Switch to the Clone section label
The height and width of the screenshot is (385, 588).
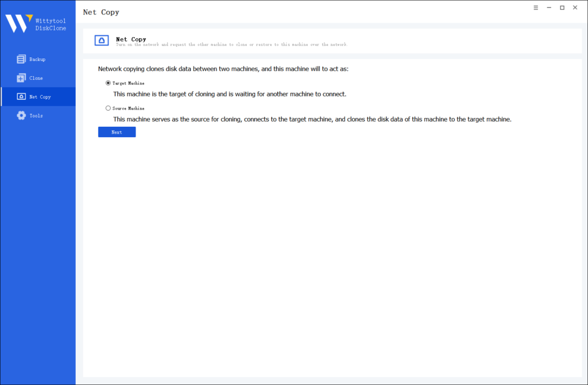(x=36, y=78)
